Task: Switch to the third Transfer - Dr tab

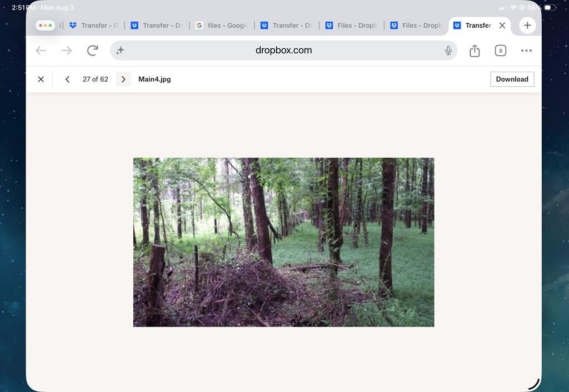Action: 286,26
